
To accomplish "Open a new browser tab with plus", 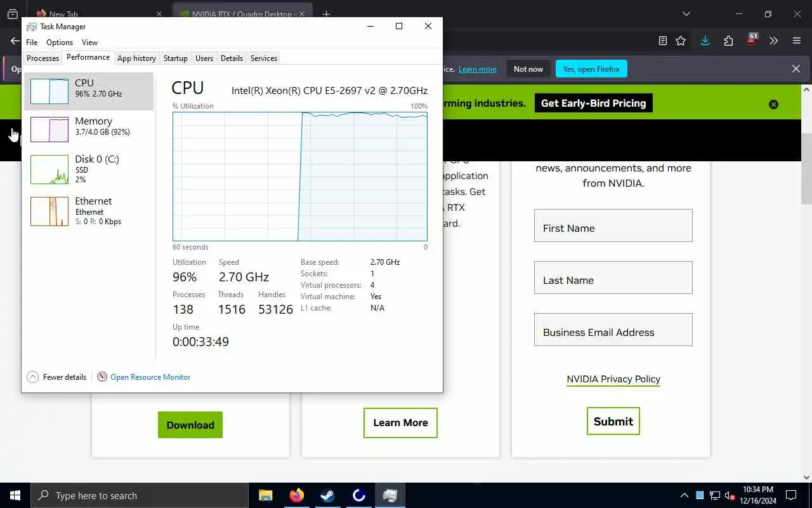I will click(326, 14).
